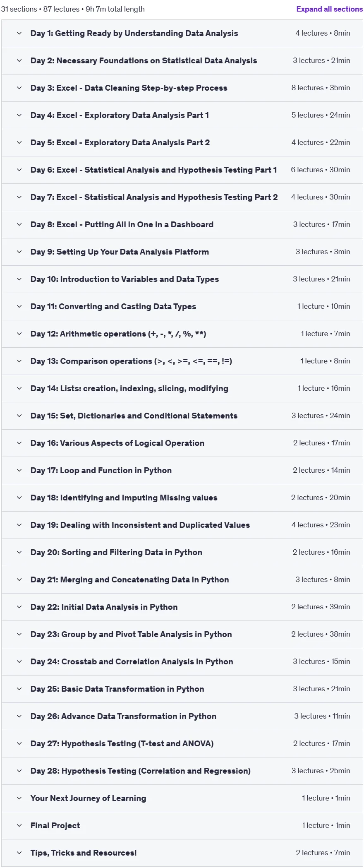Toggle chevron next to Tips, Tricks and Resources

[19, 853]
